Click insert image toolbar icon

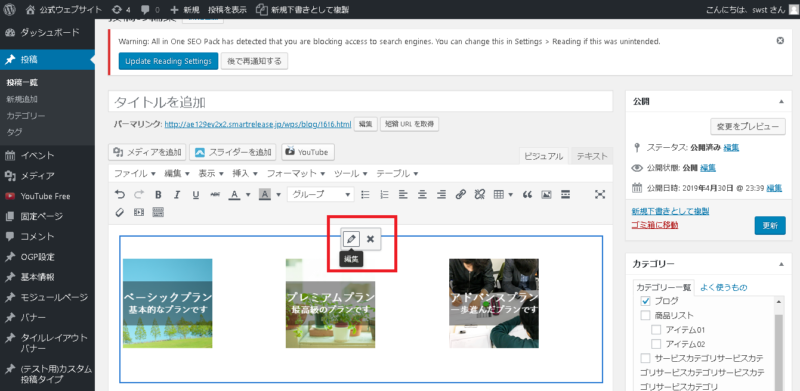click(546, 194)
